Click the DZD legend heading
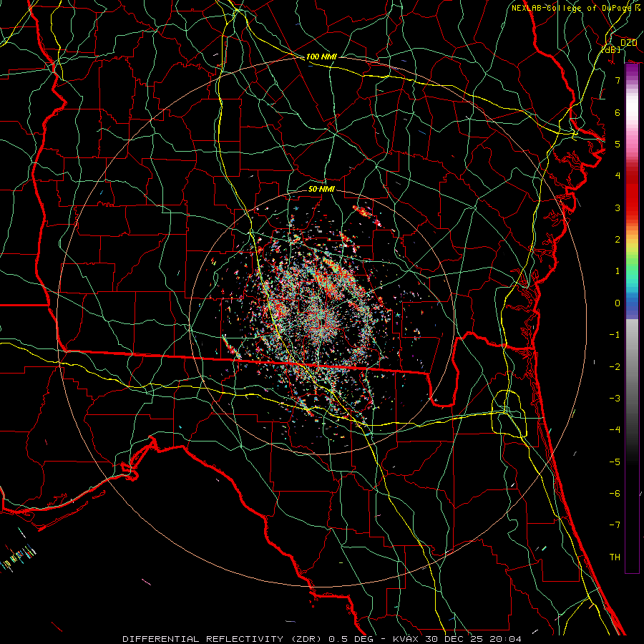 click(x=628, y=43)
